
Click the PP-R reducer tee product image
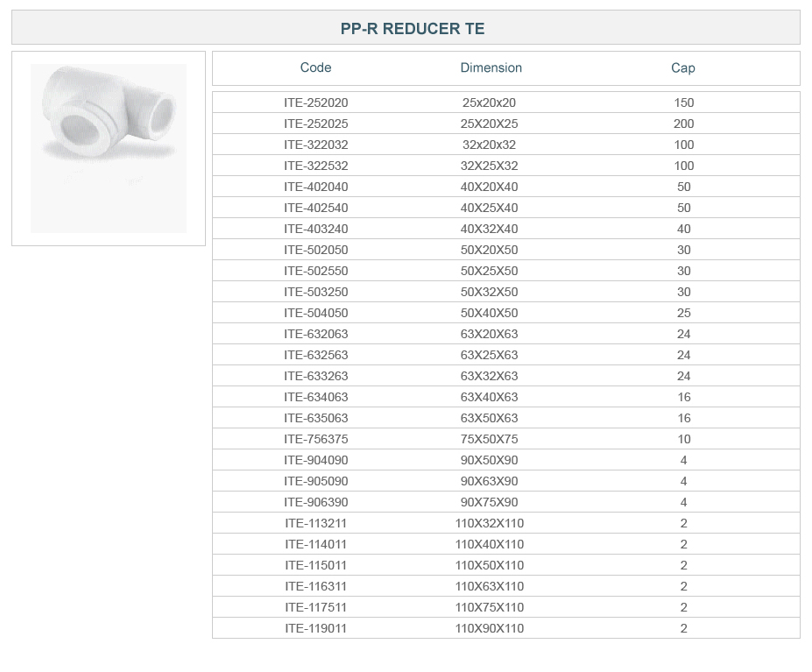point(109,147)
